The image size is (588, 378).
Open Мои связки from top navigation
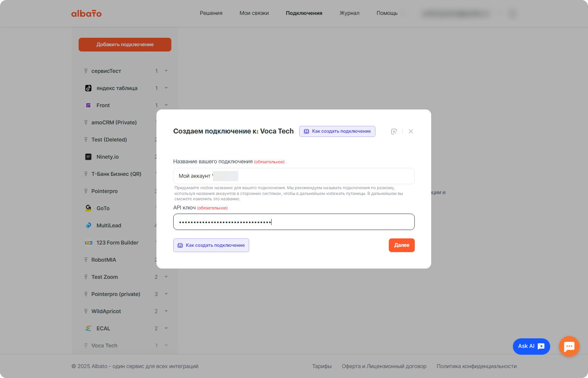pyautogui.click(x=254, y=13)
